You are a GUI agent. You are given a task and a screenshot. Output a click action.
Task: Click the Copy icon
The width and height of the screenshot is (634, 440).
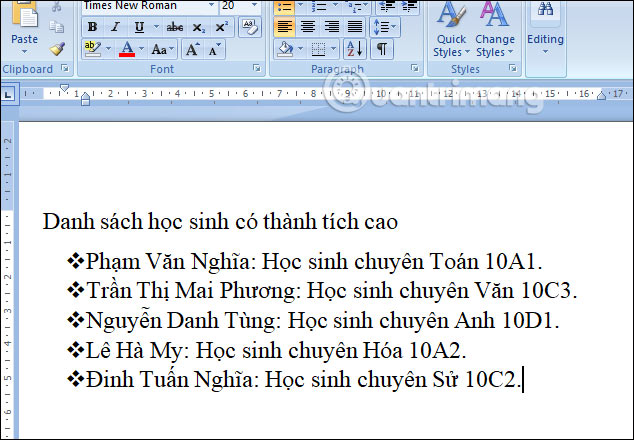click(57, 27)
